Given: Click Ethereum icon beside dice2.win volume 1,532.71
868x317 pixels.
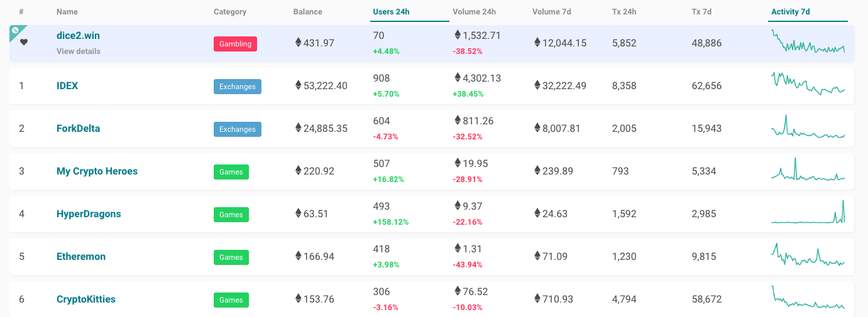Looking at the screenshot, I should tap(458, 35).
